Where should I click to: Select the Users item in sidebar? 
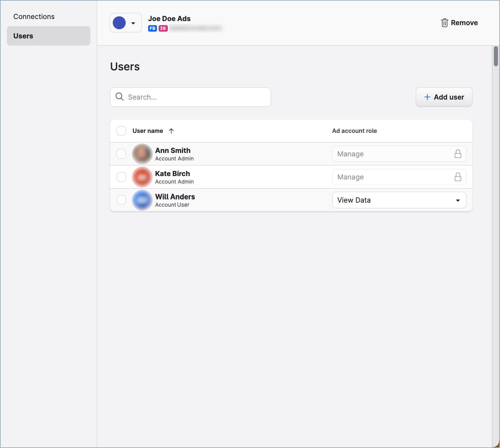pos(48,36)
